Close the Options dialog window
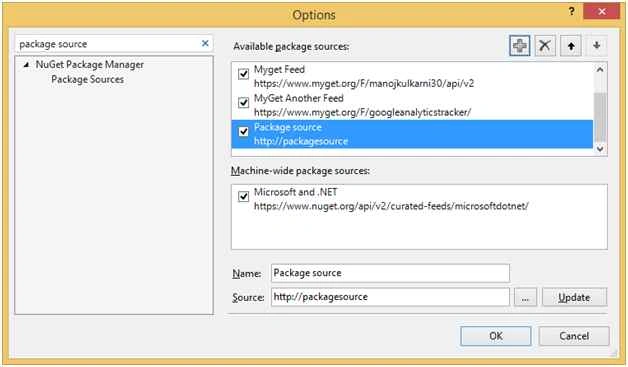This screenshot has width=628, height=367. pyautogui.click(x=602, y=12)
